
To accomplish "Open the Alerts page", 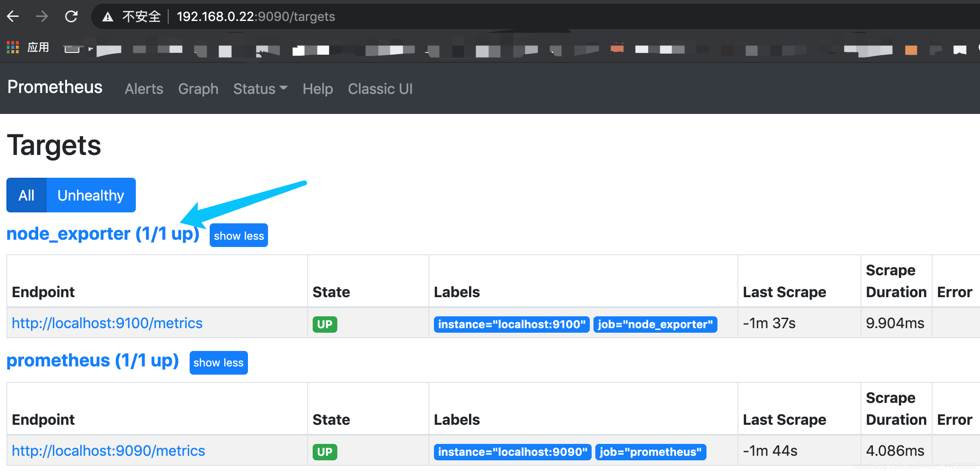I will coord(144,88).
